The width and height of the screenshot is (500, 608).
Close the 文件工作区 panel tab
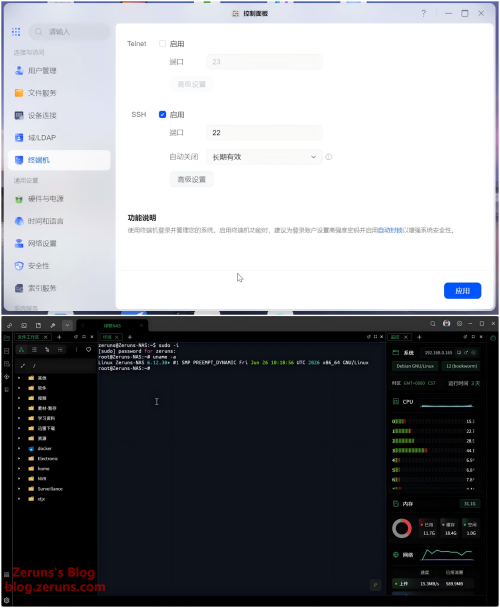point(46,337)
